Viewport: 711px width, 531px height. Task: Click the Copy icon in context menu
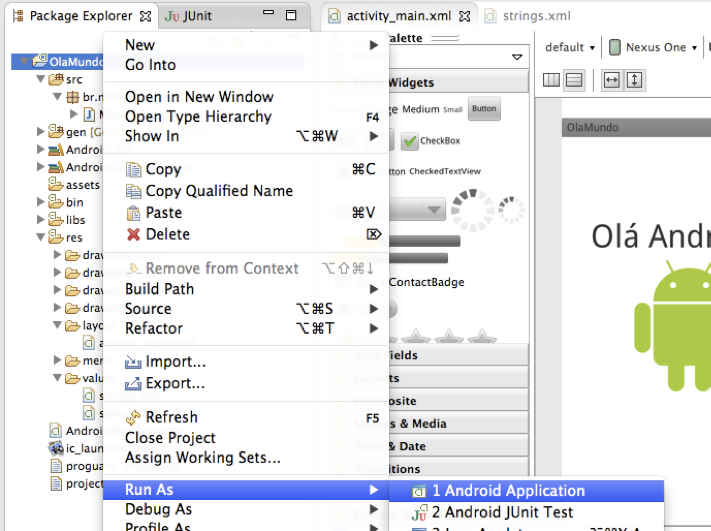point(133,170)
